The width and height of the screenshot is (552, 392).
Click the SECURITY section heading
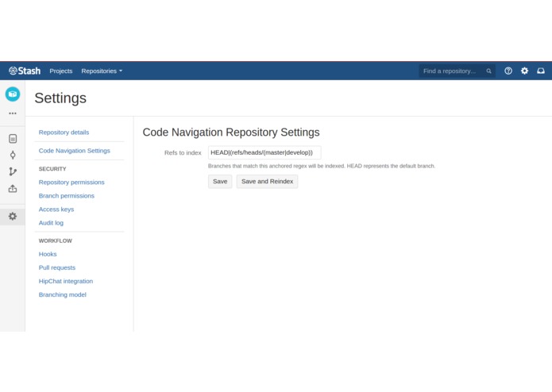tap(52, 169)
